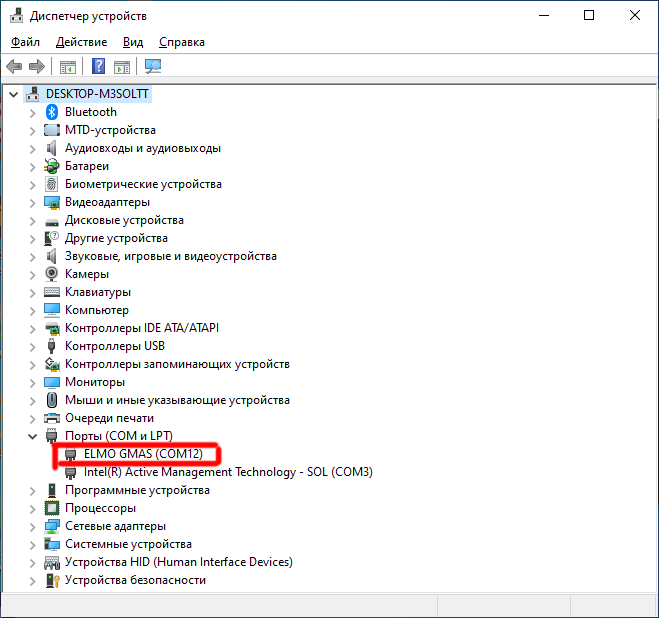Select Мыши и иные указывающие устройства label

[177, 400]
